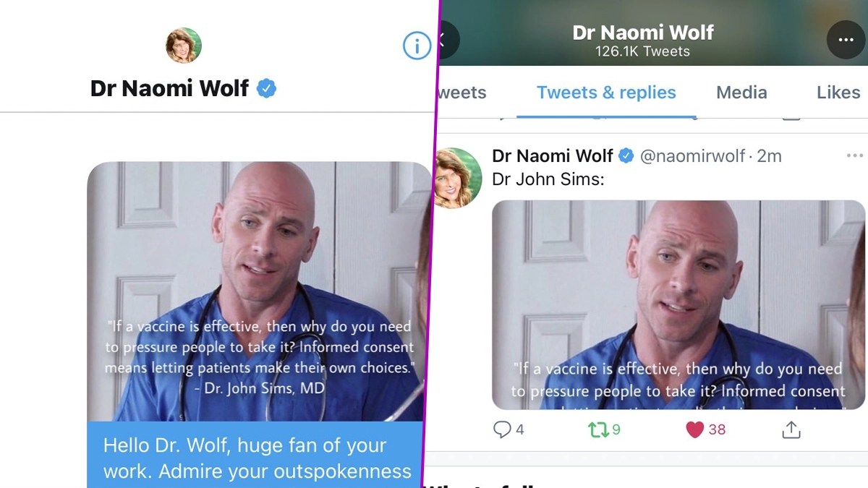Screen dimensions: 868x488
Task: Share the tweet using share icon
Action: tap(791, 429)
